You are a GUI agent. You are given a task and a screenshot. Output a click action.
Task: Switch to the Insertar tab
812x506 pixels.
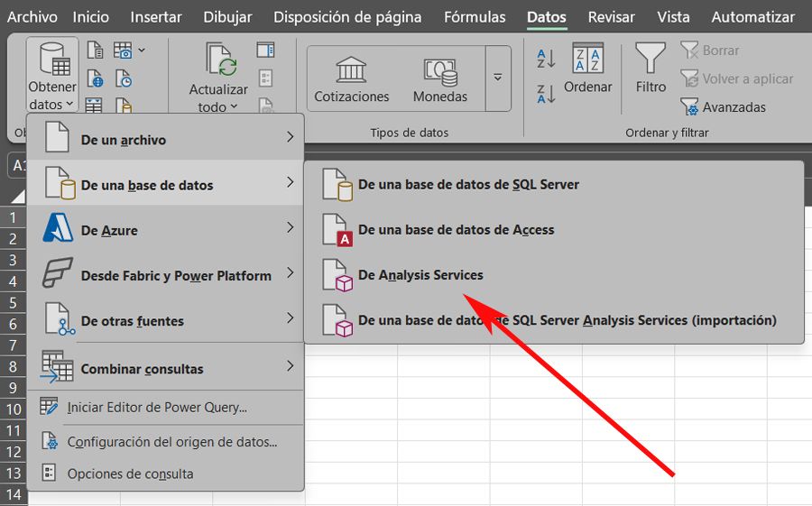[x=156, y=17]
